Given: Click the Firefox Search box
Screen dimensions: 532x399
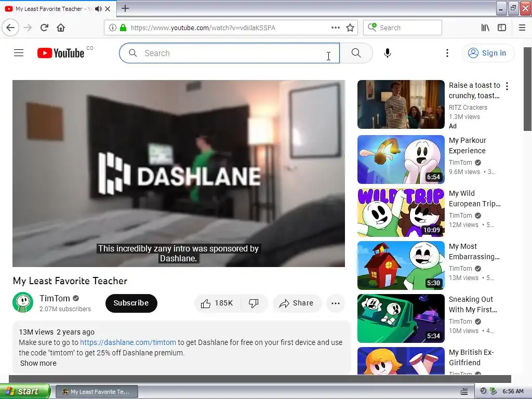Looking at the screenshot, I should pyautogui.click(x=403, y=28).
